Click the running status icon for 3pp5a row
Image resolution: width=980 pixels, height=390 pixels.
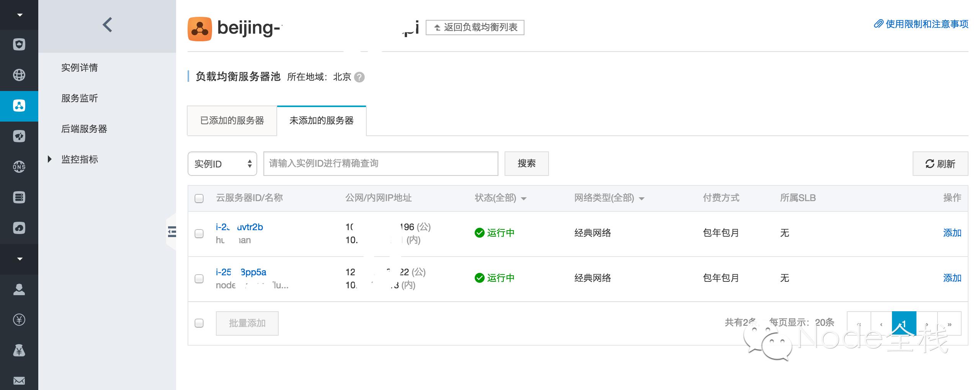(480, 278)
